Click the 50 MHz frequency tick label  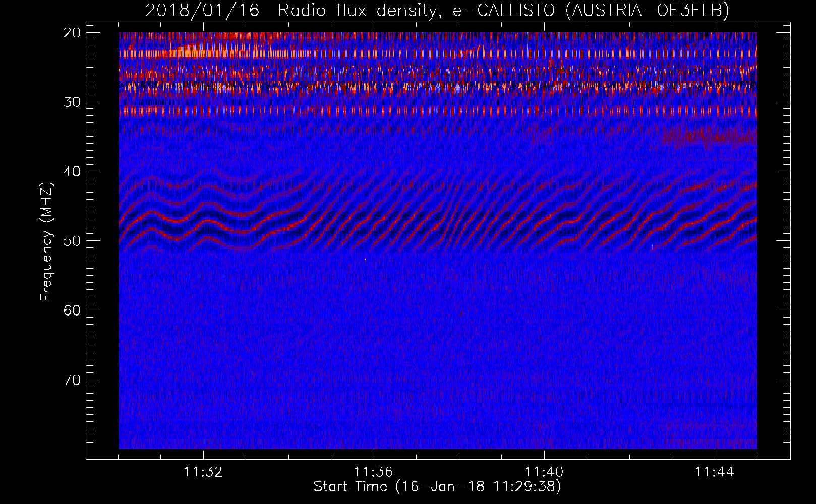click(x=73, y=241)
